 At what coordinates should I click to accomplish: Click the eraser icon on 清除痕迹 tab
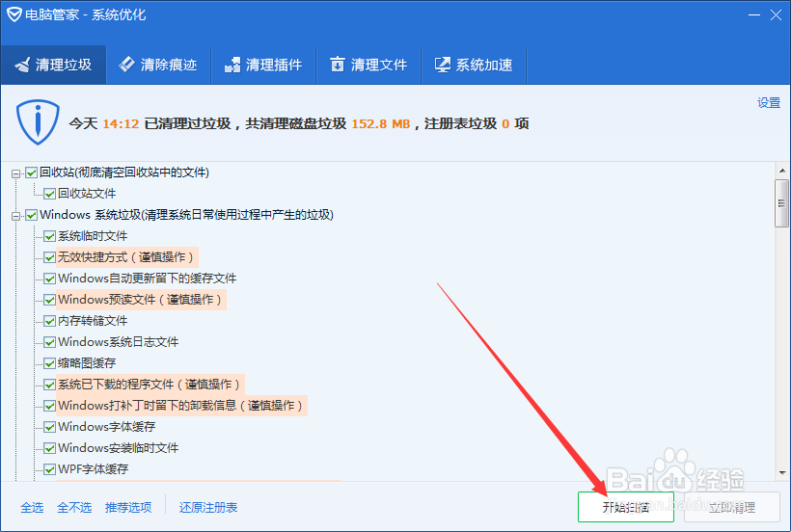(x=126, y=64)
